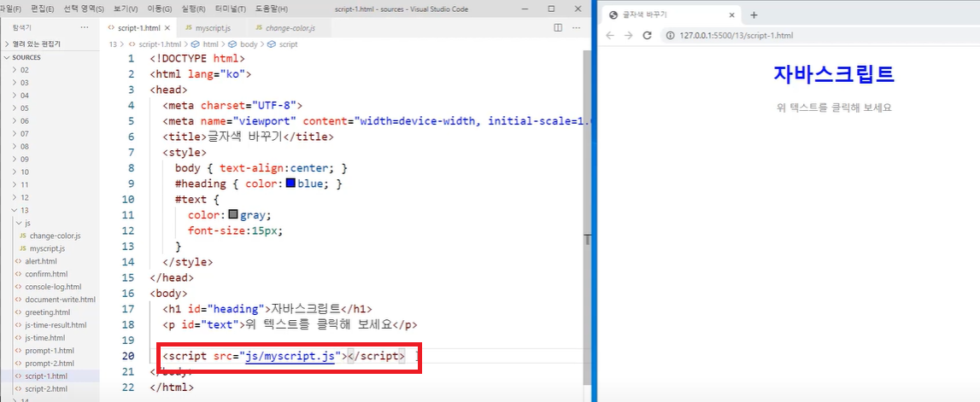Click the gray color swatch on line 11
Screen dimensions: 980x402
coord(233,215)
